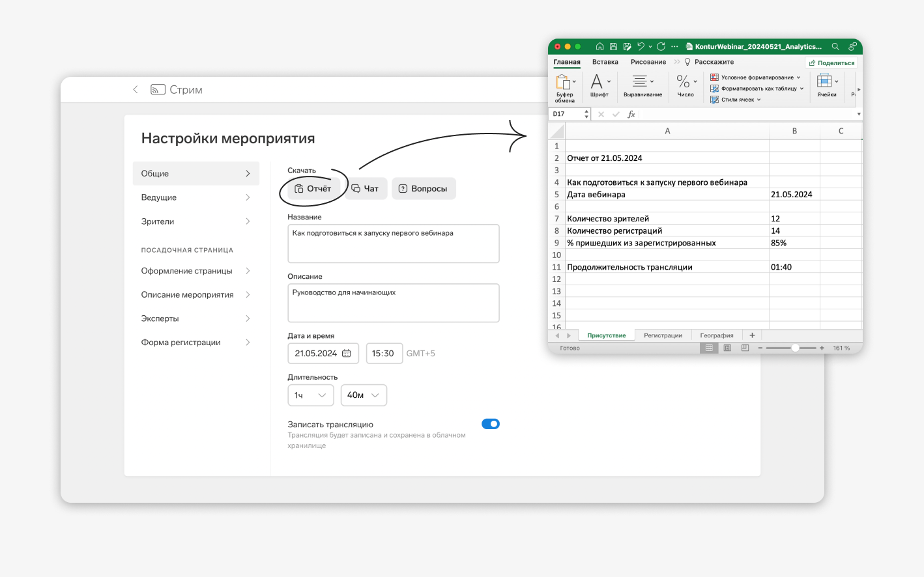Click the Название text field
Viewport: 924px width, 577px height.
pos(394,244)
